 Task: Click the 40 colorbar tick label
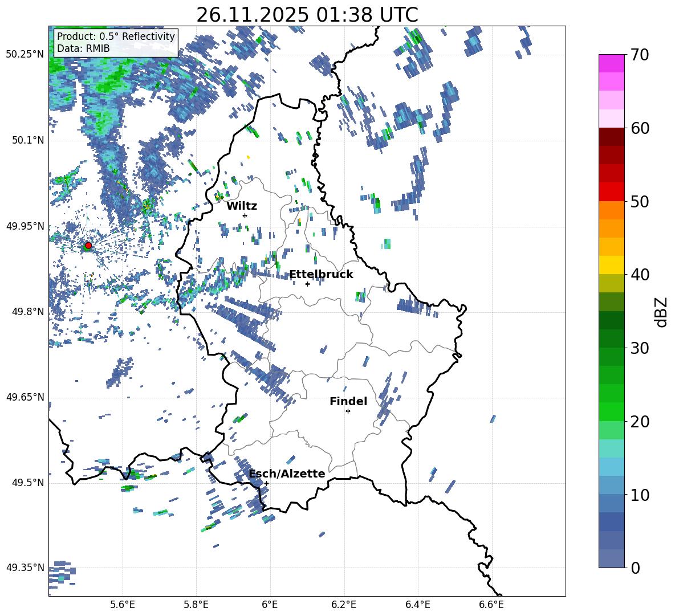tap(640, 275)
